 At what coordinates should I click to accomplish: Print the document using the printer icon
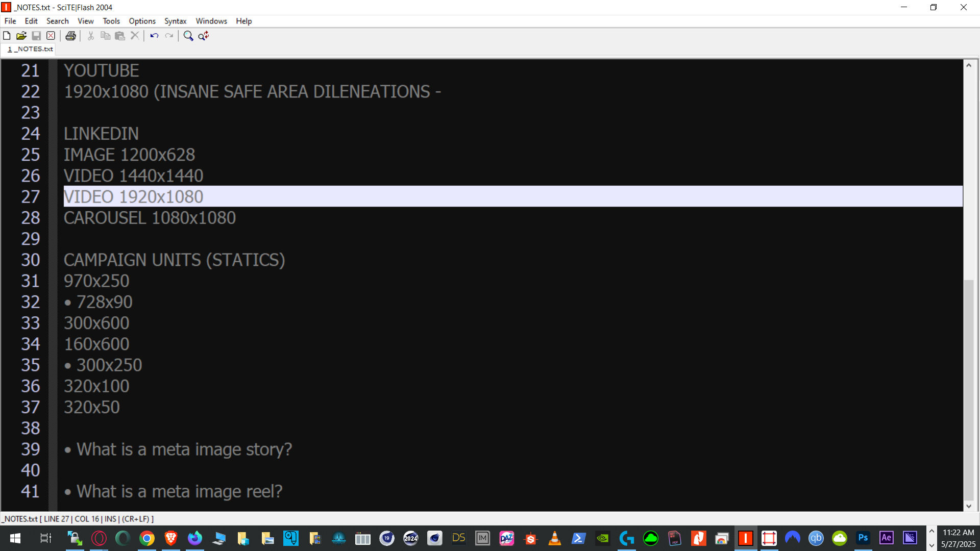coord(71,36)
